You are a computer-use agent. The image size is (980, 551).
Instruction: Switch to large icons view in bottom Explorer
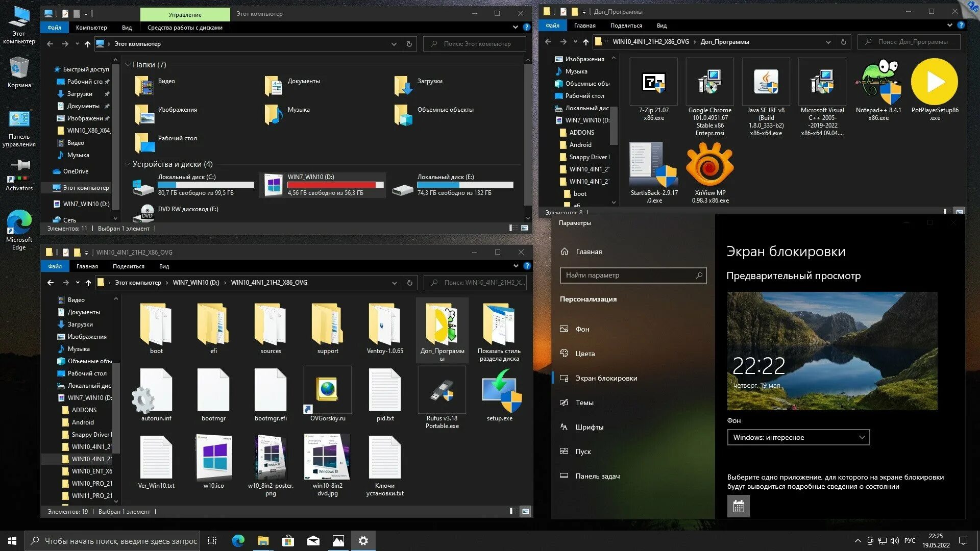coord(526,511)
